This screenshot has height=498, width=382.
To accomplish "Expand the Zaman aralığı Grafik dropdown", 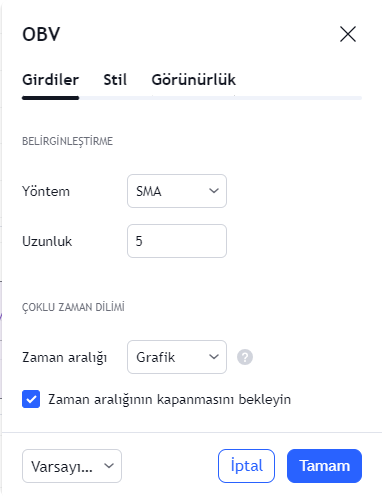I will click(x=177, y=357).
